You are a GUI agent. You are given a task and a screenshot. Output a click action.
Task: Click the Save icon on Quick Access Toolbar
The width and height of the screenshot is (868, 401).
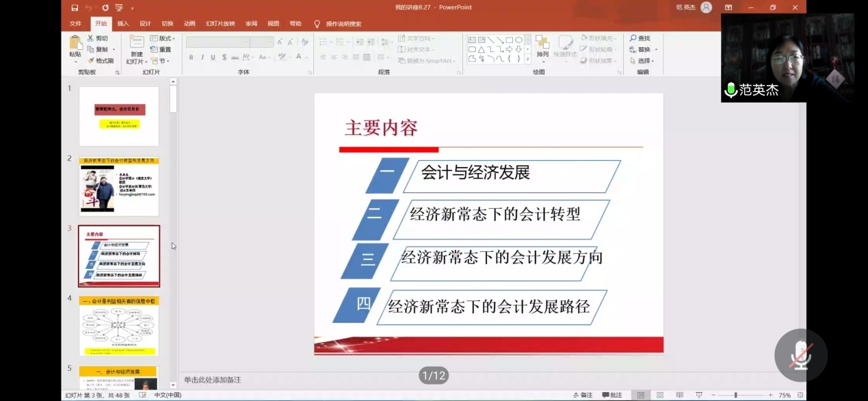(75, 7)
